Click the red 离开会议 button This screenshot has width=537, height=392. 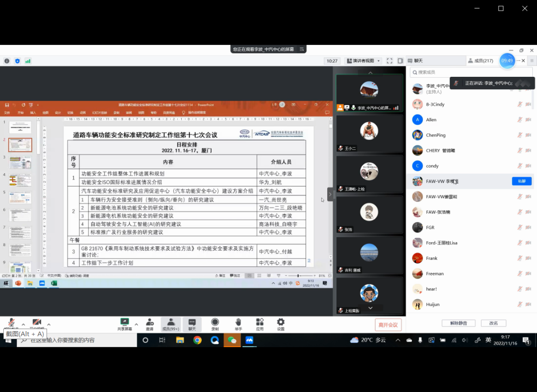pos(388,324)
